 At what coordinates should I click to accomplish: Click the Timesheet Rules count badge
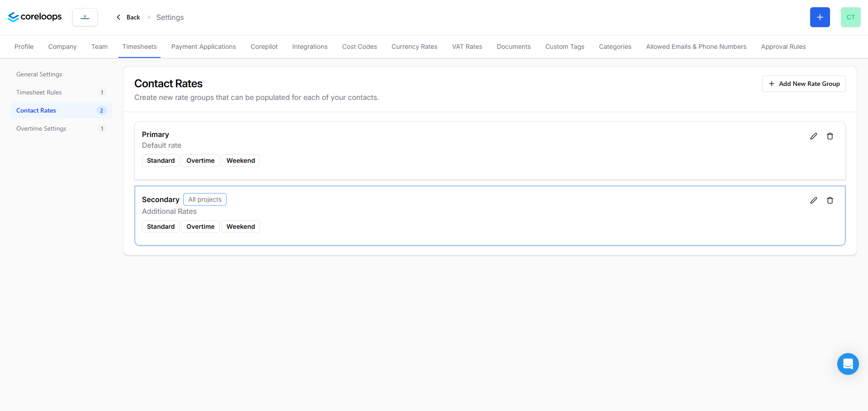pos(102,92)
